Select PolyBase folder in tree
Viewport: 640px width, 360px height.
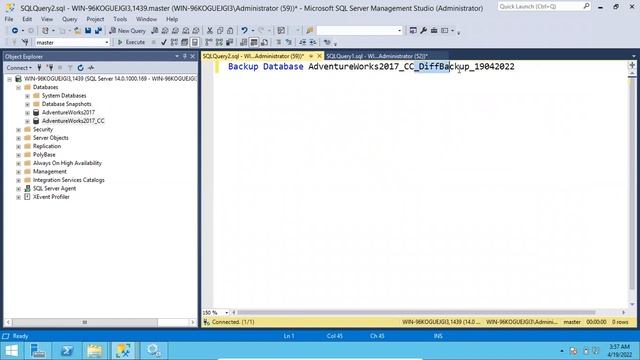44,155
